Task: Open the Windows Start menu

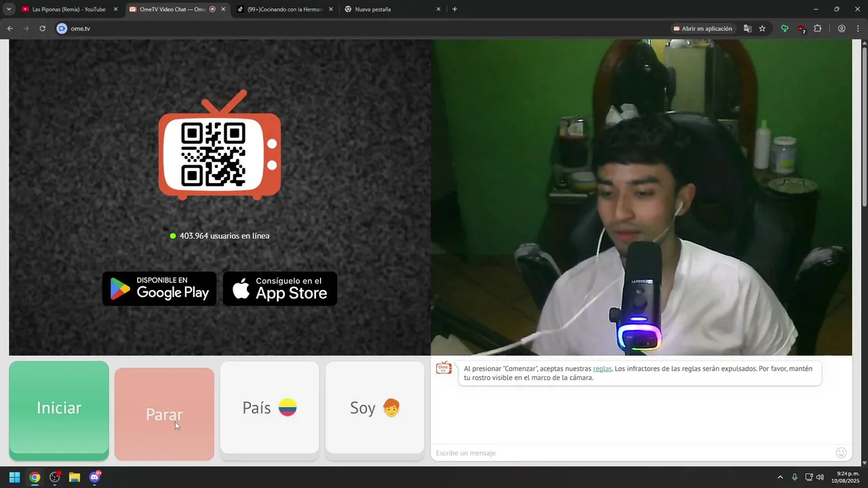Action: [x=14, y=477]
